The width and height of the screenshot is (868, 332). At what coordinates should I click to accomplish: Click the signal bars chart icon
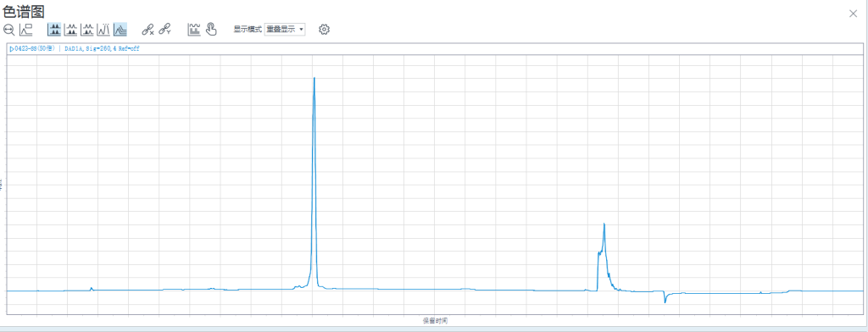pyautogui.click(x=194, y=30)
